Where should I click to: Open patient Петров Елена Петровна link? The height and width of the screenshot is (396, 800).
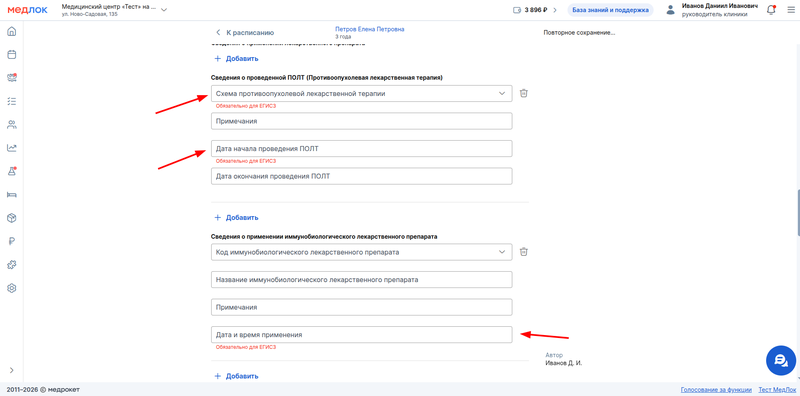click(369, 30)
